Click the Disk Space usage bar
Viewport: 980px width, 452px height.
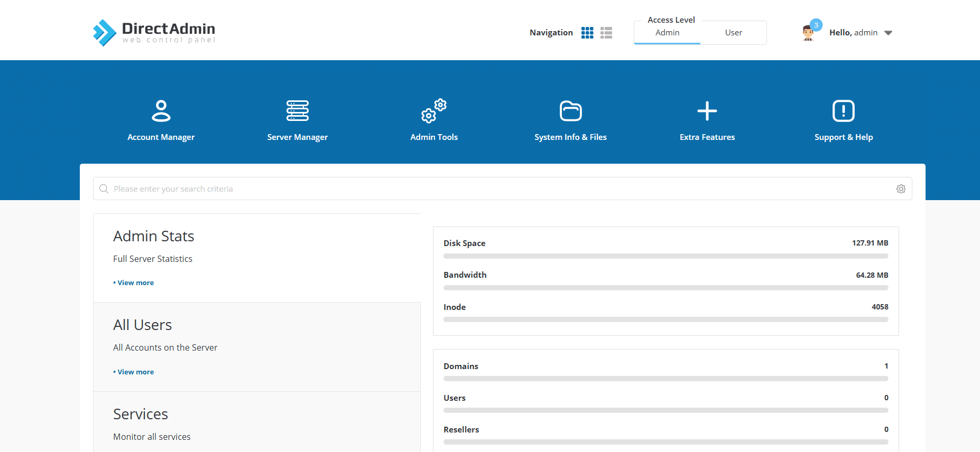pyautogui.click(x=665, y=256)
